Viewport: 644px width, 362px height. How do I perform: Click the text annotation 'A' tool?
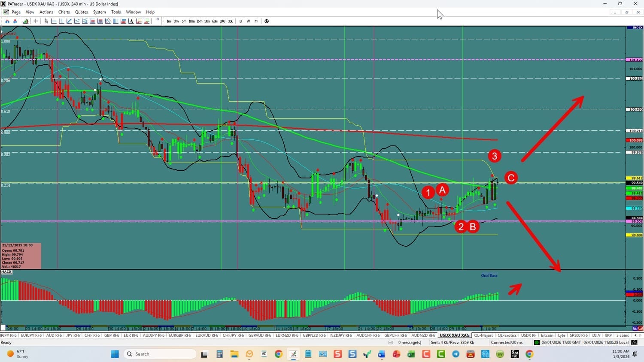(131, 21)
